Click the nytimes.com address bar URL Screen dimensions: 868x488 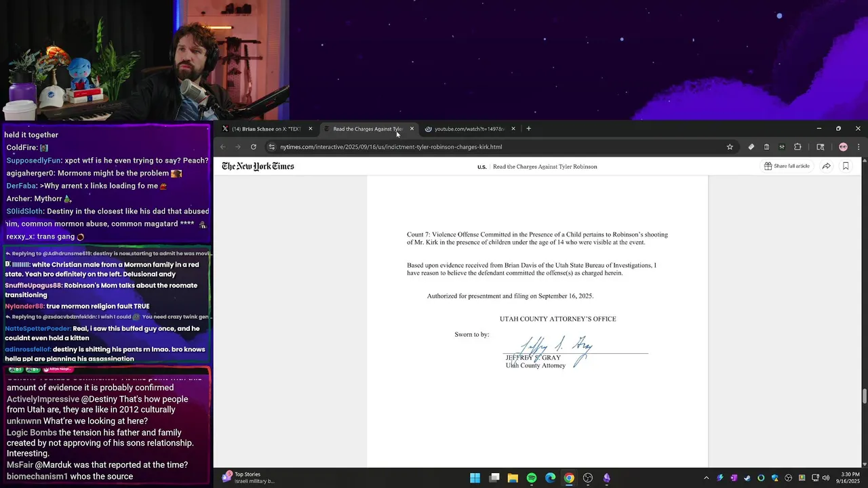pyautogui.click(x=391, y=146)
